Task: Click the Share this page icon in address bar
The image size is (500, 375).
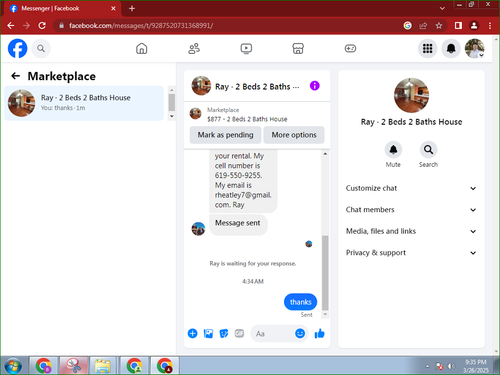Action: point(423,26)
